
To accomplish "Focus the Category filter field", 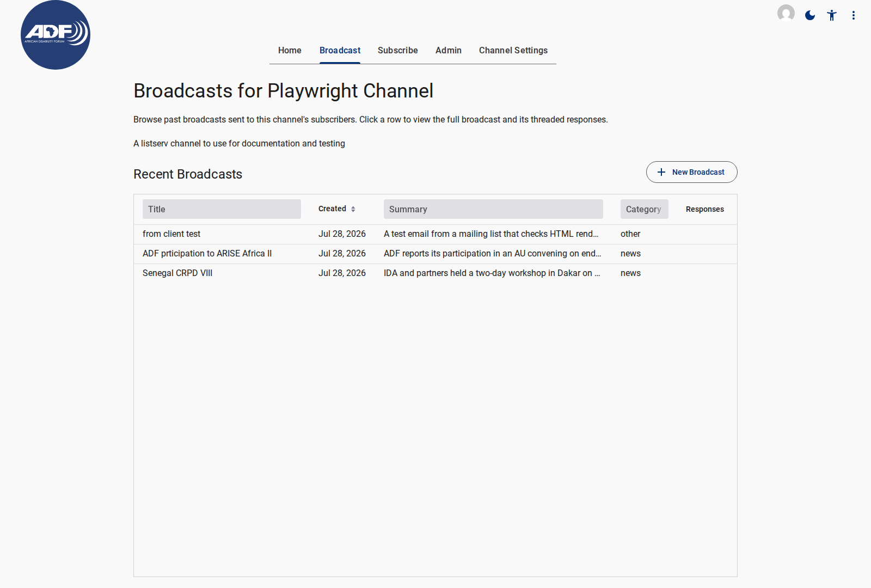I will (644, 209).
